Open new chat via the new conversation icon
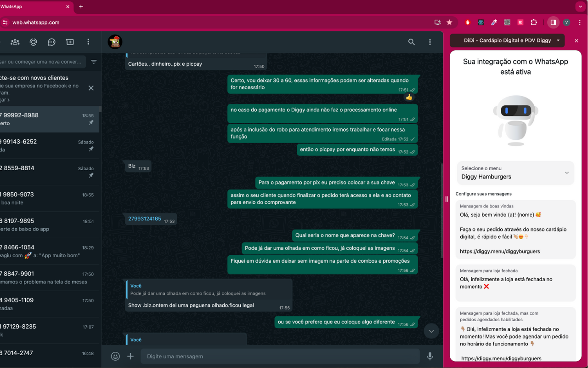This screenshot has width=588, height=368. pos(70,42)
